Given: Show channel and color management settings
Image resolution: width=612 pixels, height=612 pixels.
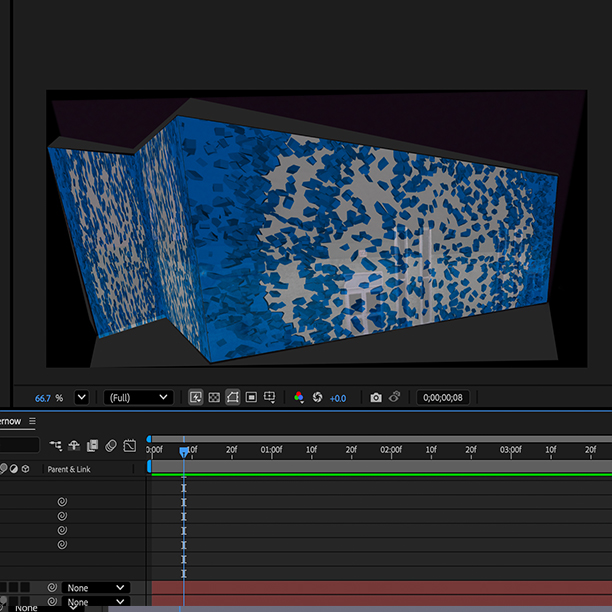Looking at the screenshot, I should pyautogui.click(x=299, y=397).
